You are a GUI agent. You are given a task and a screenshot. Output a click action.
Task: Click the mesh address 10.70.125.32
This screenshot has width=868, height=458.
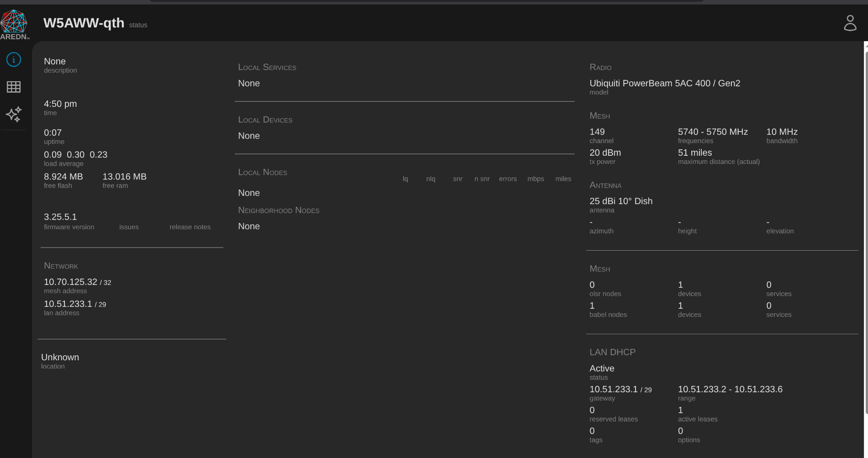pos(70,282)
